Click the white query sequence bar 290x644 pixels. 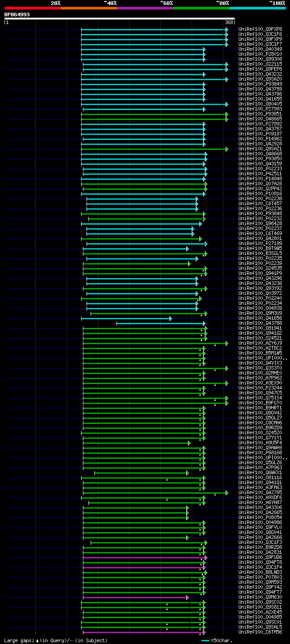(x=120, y=19)
